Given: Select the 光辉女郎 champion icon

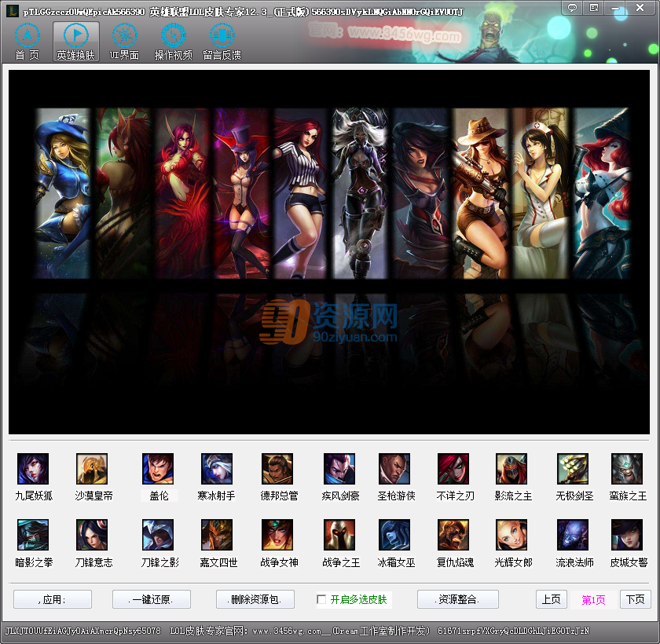Looking at the screenshot, I should pos(511,535).
